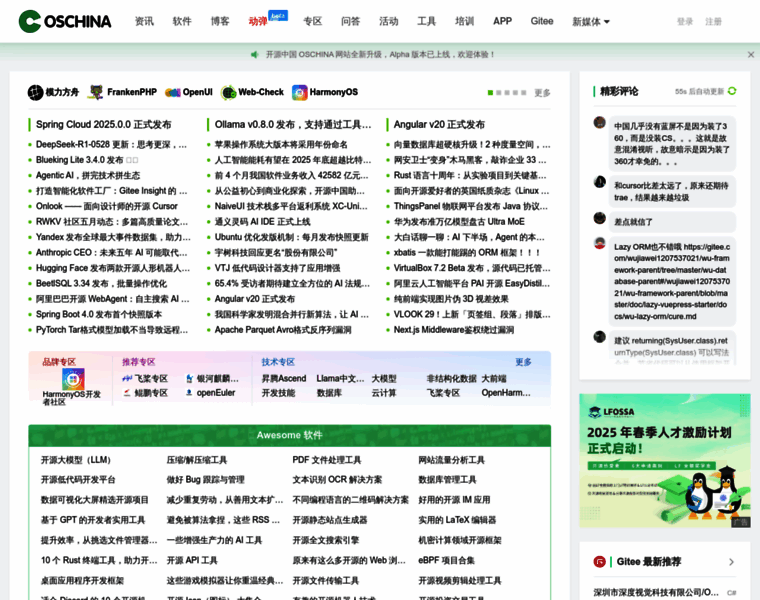This screenshot has height=600, width=760.
Task: Open the 博客 nav item
Action: pyautogui.click(x=220, y=21)
